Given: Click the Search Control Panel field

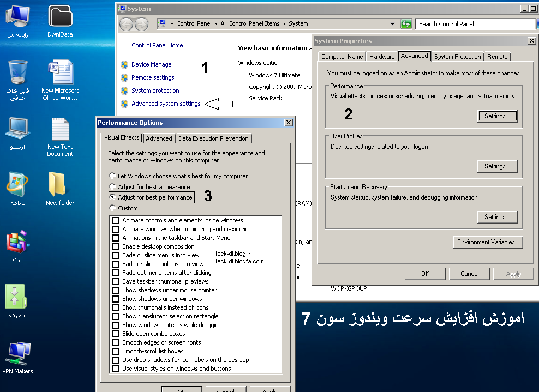Looking at the screenshot, I should 474,24.
